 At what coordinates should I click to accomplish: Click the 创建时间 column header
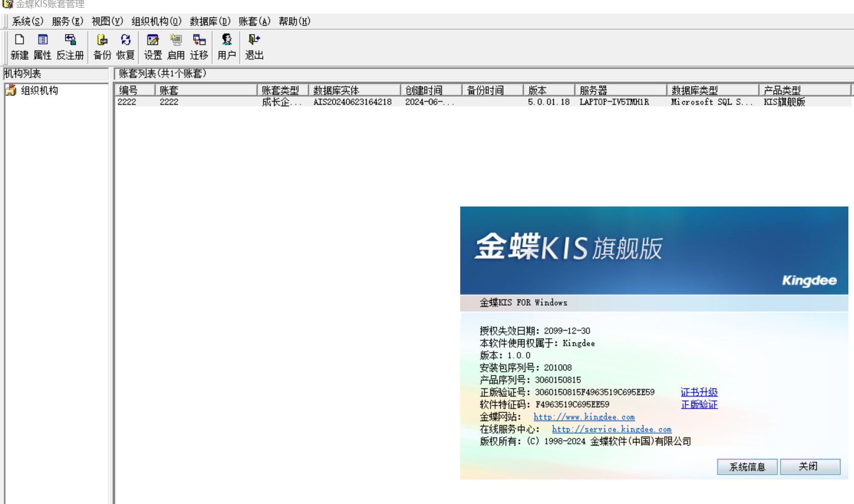(x=431, y=90)
